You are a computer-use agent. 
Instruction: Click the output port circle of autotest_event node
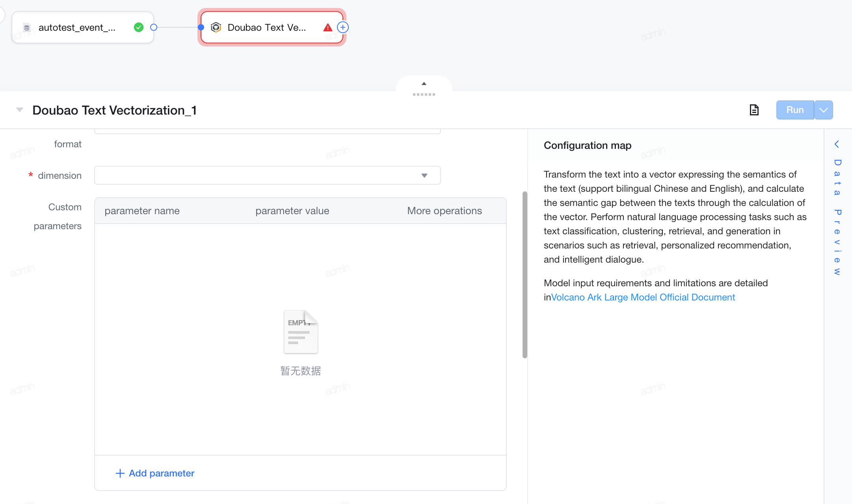(154, 27)
